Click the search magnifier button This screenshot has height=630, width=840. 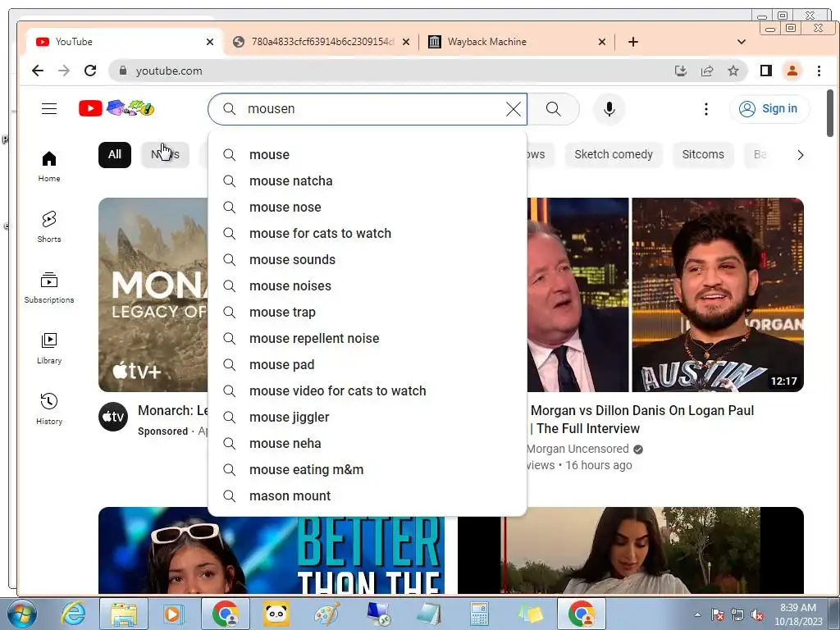click(x=554, y=109)
